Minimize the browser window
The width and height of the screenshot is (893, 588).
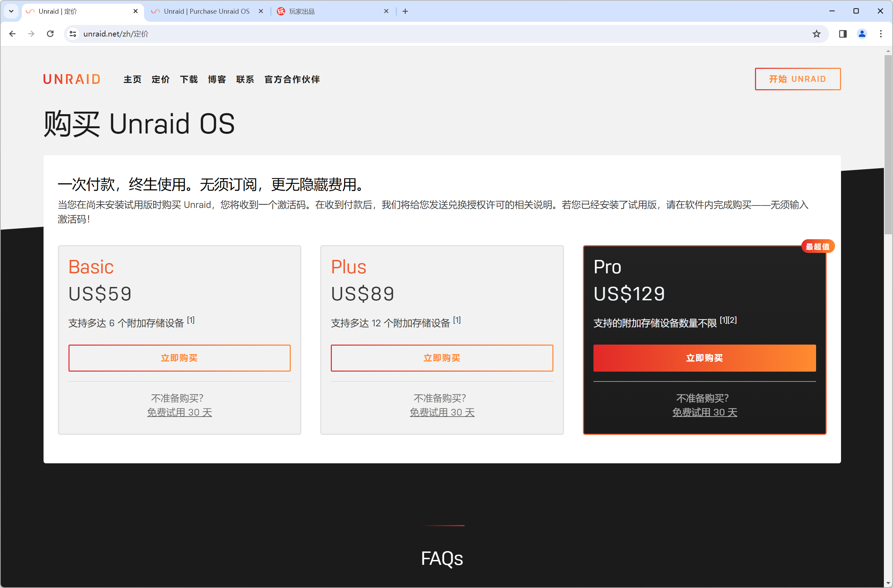(x=832, y=11)
